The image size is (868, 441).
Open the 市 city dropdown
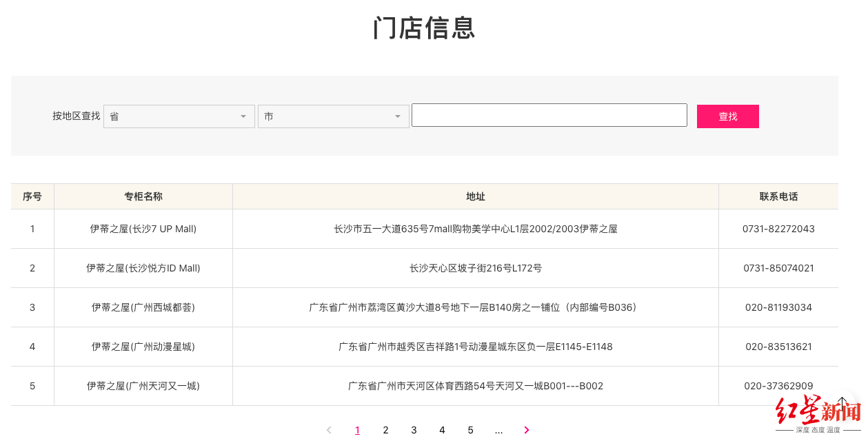333,116
